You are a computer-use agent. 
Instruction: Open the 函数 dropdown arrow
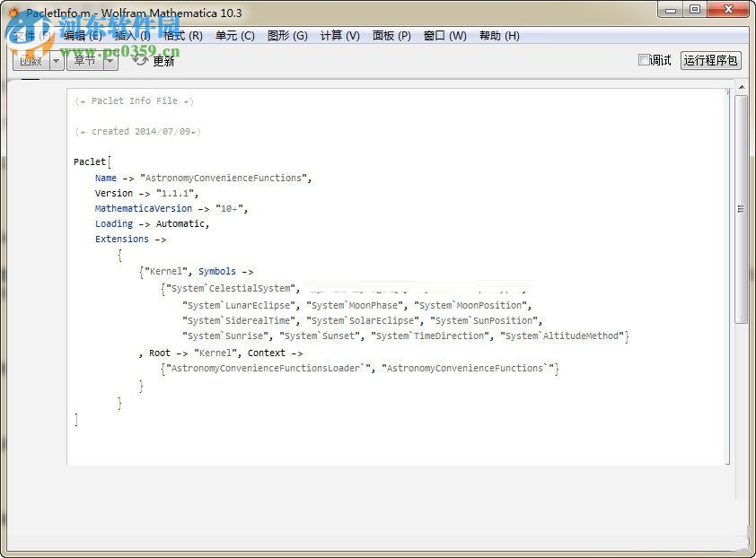(56, 61)
